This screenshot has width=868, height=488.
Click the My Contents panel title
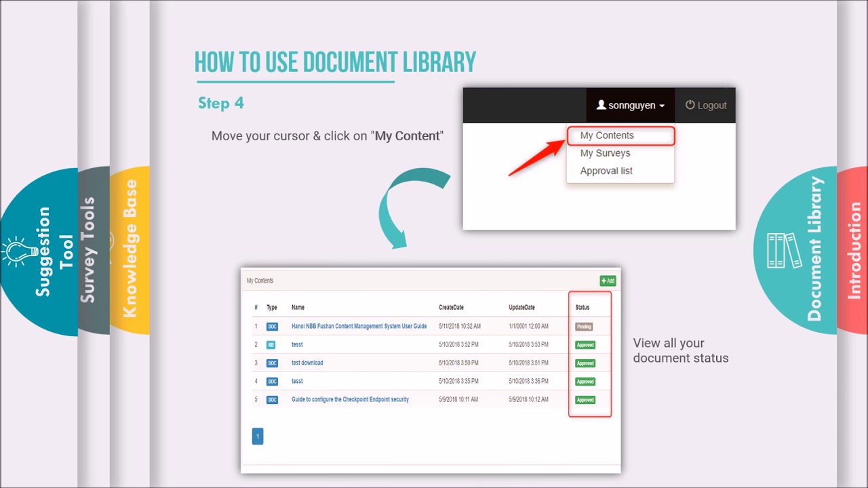click(260, 281)
